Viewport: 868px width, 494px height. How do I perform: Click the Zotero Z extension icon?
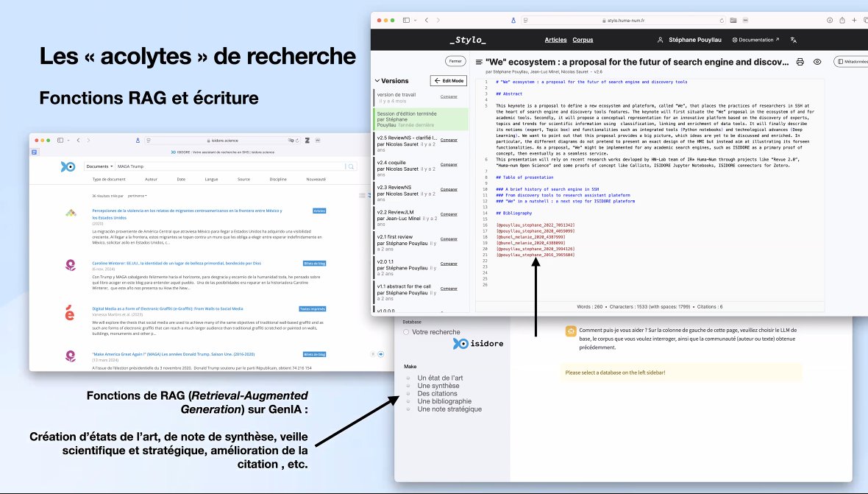307,140
